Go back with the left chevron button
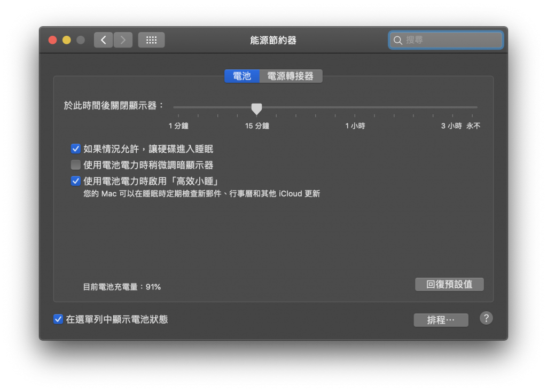 pyautogui.click(x=103, y=40)
